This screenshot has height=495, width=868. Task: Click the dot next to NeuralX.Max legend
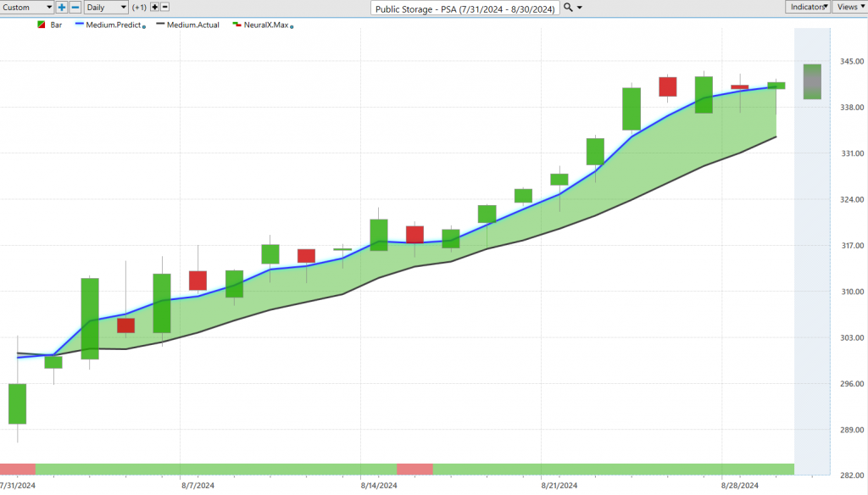[x=292, y=26]
